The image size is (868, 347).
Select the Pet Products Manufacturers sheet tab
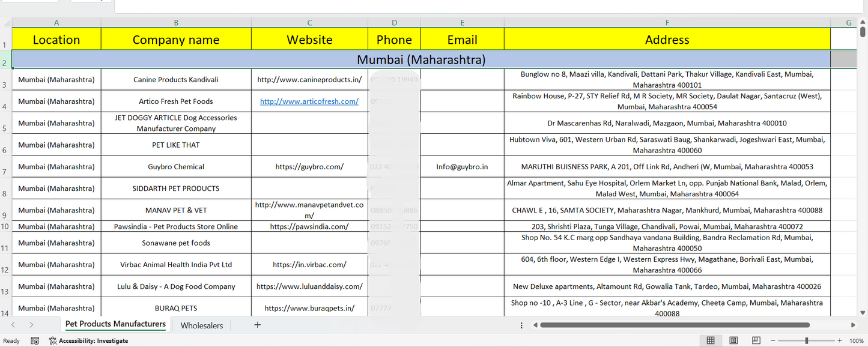pos(115,324)
